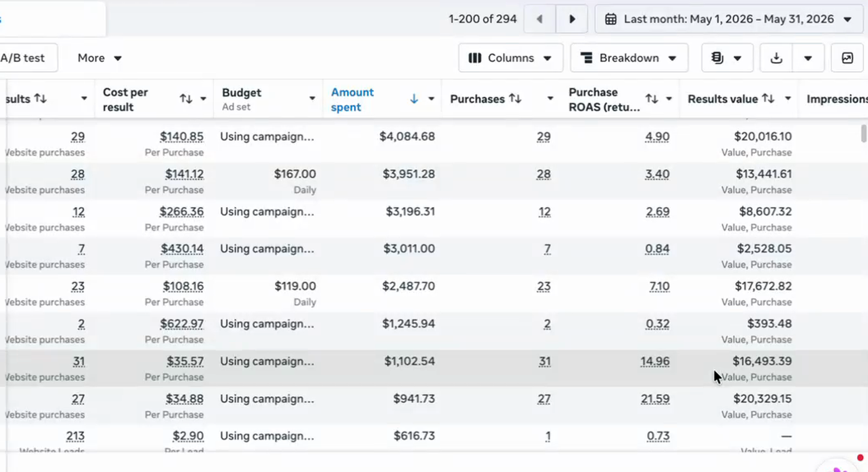Click ROAS value 2.69

click(x=657, y=212)
